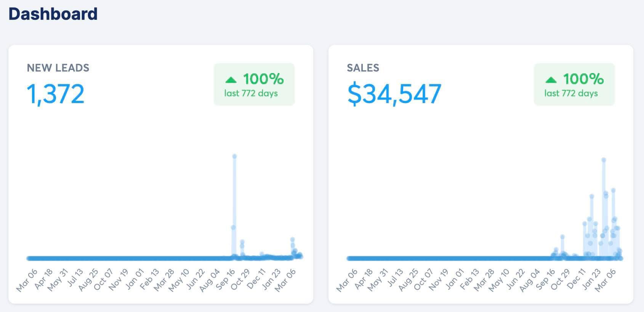Image resolution: width=644 pixels, height=312 pixels.
Task: Click the green up arrow in New Leads badge
Action: tap(231, 80)
